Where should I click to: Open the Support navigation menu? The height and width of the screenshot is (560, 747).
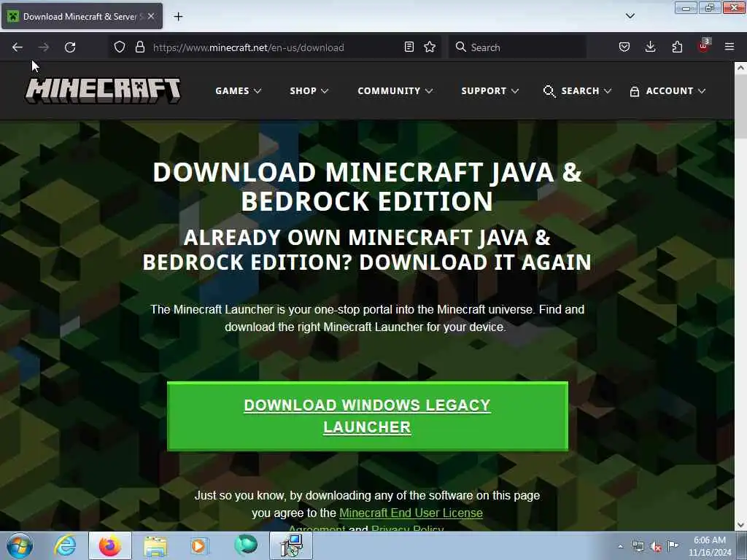pyautogui.click(x=489, y=90)
